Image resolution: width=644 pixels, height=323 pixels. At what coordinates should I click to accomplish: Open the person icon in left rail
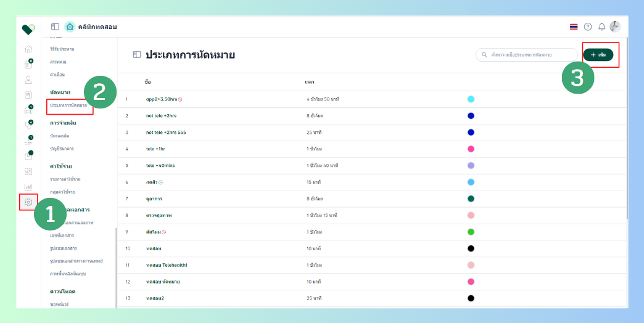pos(28,80)
